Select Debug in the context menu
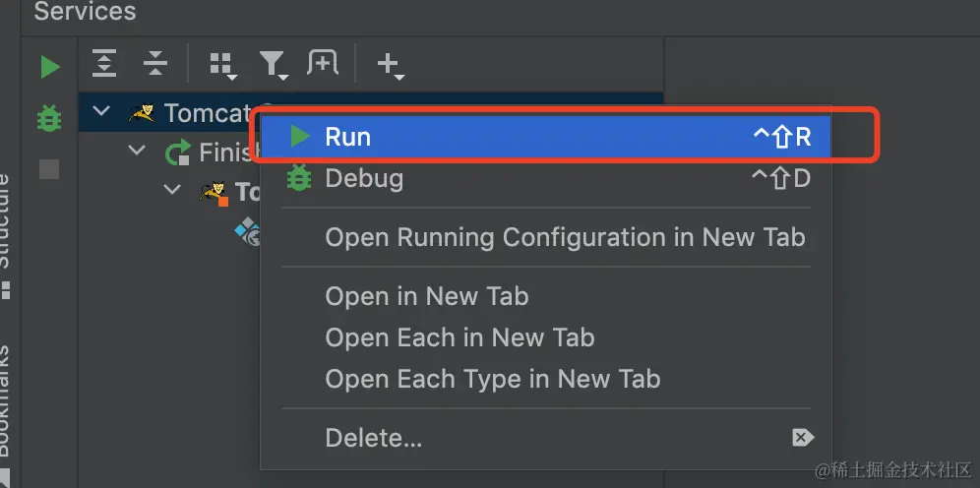The image size is (980, 488). (364, 178)
